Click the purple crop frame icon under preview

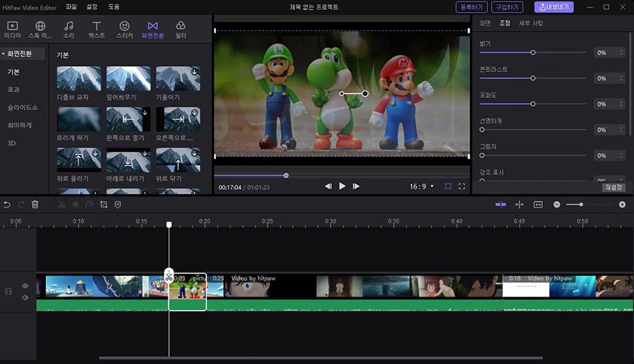pyautogui.click(x=448, y=186)
